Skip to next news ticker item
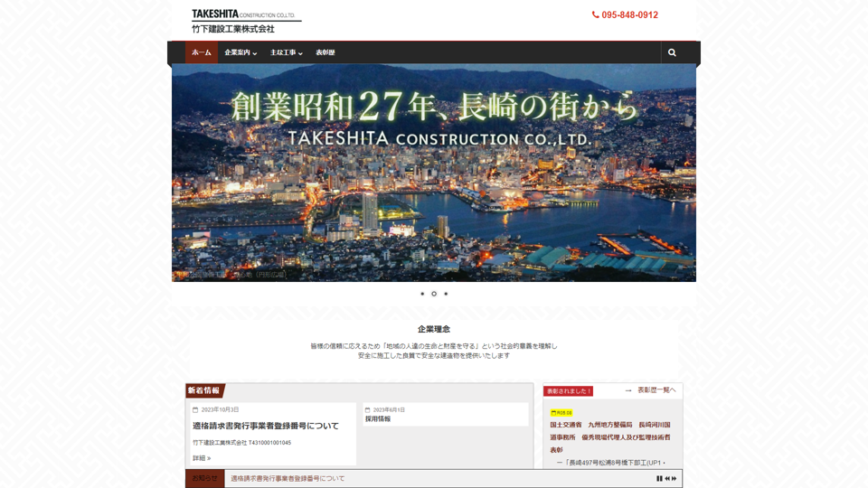Image resolution: width=868 pixels, height=488 pixels. 675,478
